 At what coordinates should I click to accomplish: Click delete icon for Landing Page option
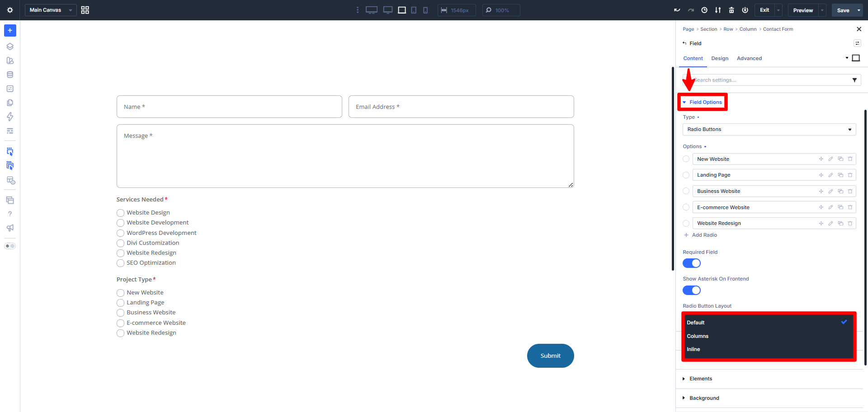(850, 175)
